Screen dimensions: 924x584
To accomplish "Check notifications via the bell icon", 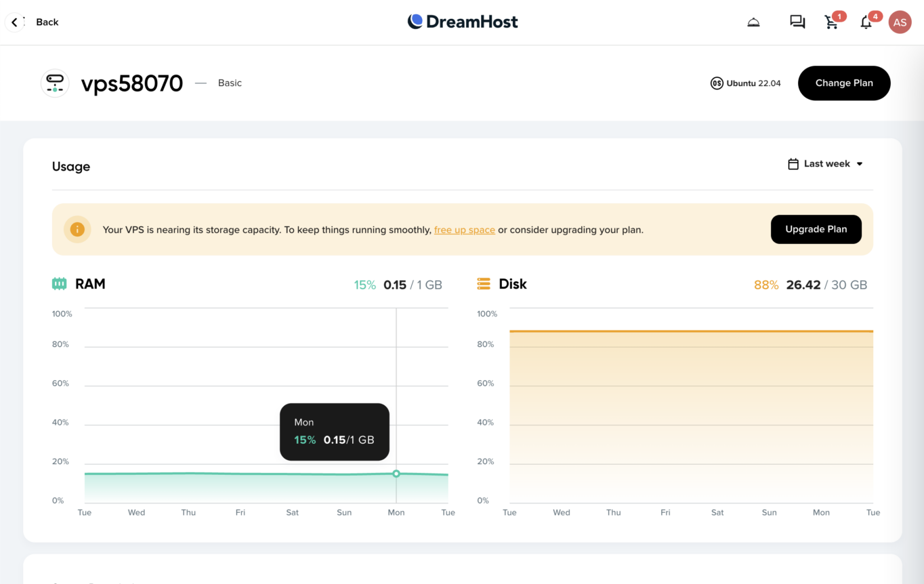I will tap(866, 22).
